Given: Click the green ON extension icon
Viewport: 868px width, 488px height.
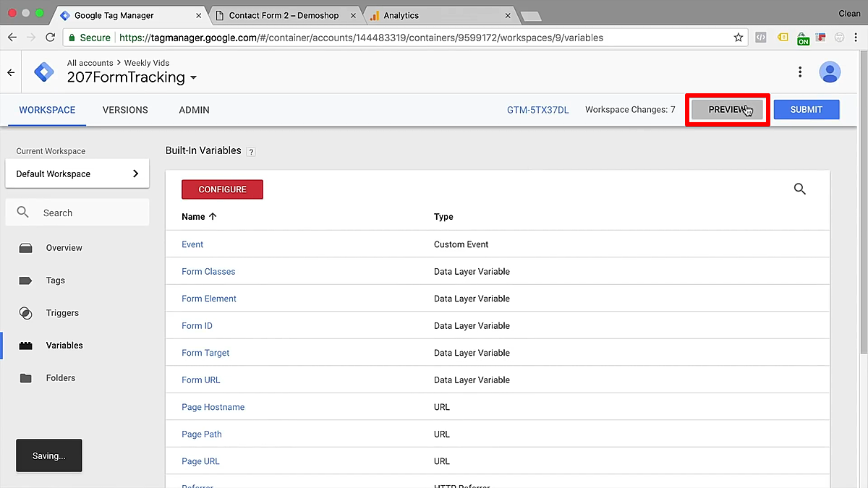Looking at the screenshot, I should [x=803, y=38].
